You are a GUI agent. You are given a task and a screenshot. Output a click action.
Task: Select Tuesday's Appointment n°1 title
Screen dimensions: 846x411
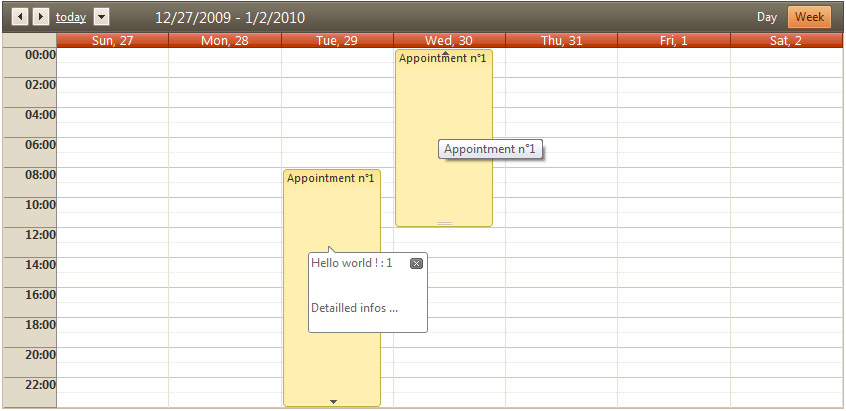click(330, 178)
